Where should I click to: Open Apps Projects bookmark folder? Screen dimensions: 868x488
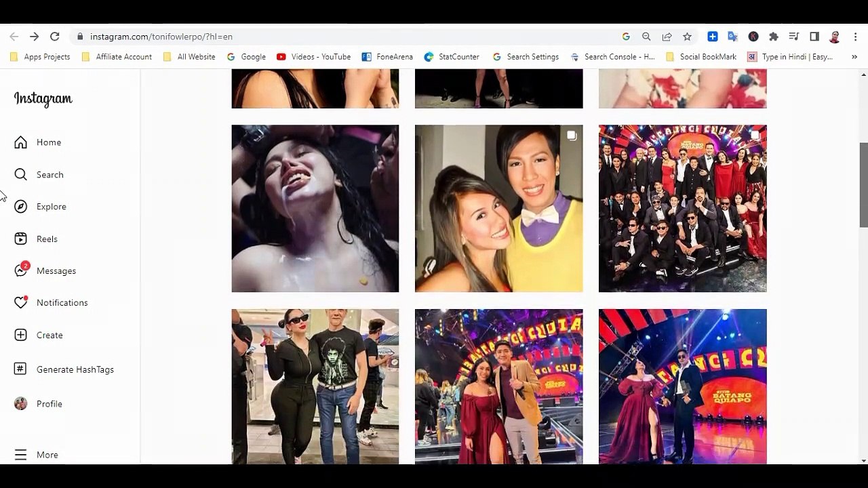pos(40,57)
